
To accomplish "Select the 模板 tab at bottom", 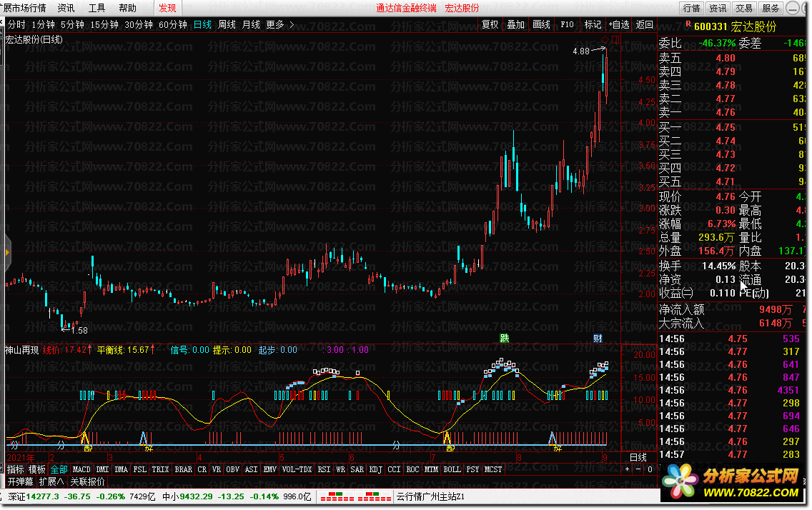I will pos(36,469).
